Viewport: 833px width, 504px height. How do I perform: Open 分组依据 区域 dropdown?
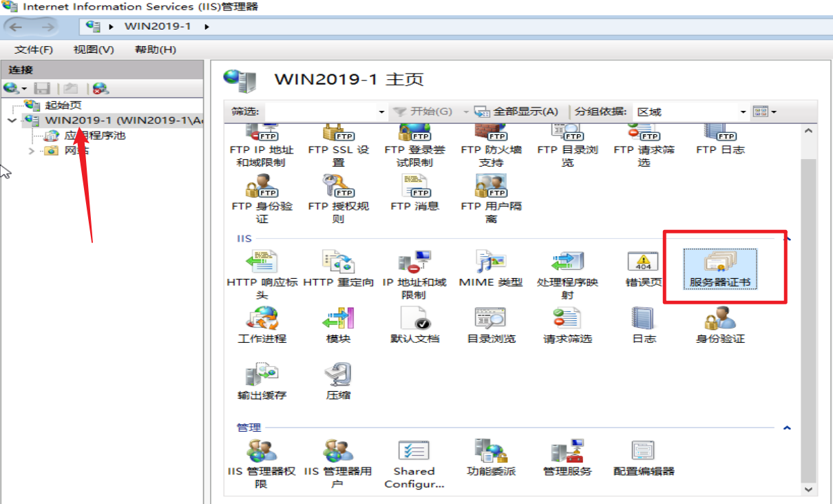tap(743, 112)
